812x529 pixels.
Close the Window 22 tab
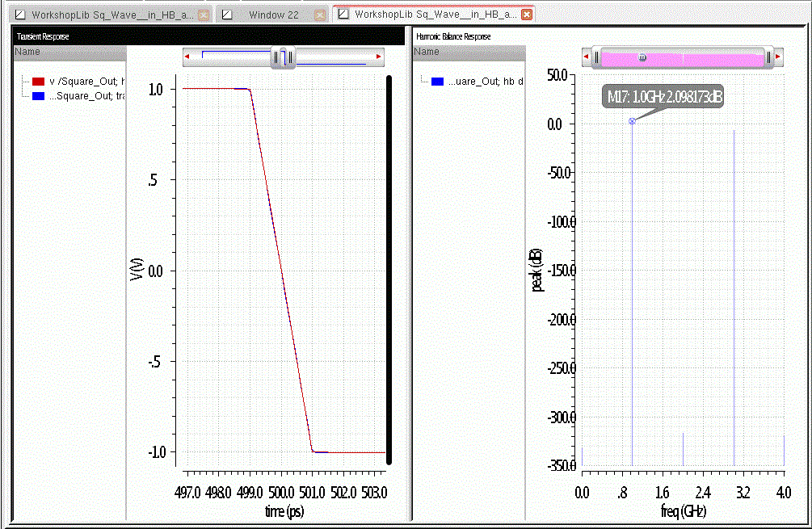[x=320, y=15]
